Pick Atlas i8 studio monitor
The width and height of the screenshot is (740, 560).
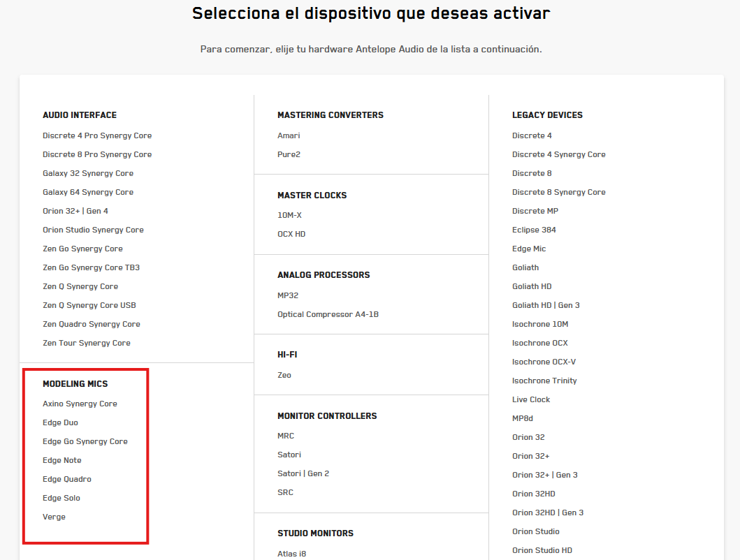[291, 554]
